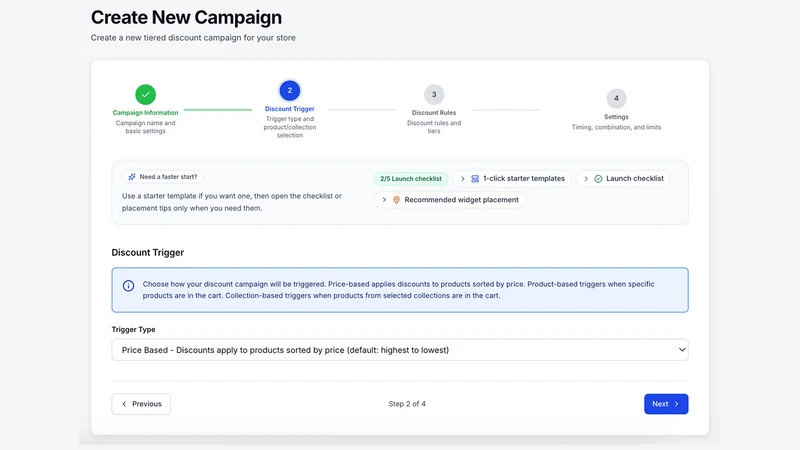This screenshot has width=800, height=450.
Task: Go to step 4 Settings circle
Action: click(616, 98)
